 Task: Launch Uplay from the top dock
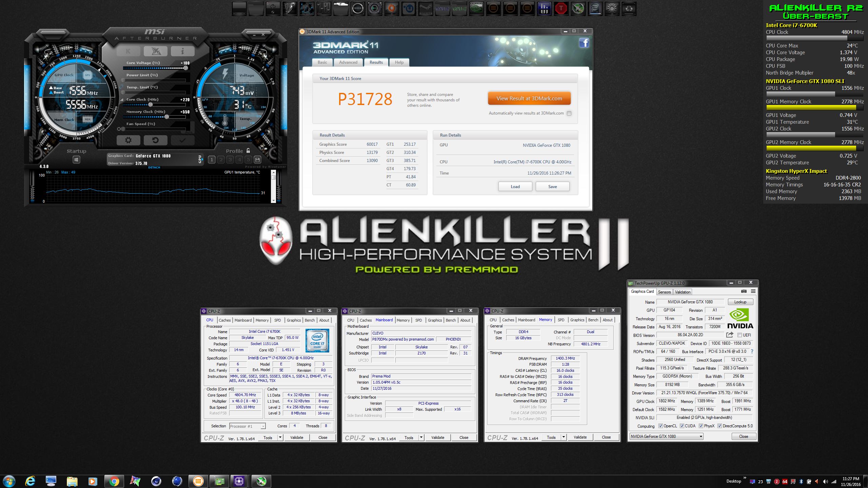pyautogui.click(x=409, y=8)
